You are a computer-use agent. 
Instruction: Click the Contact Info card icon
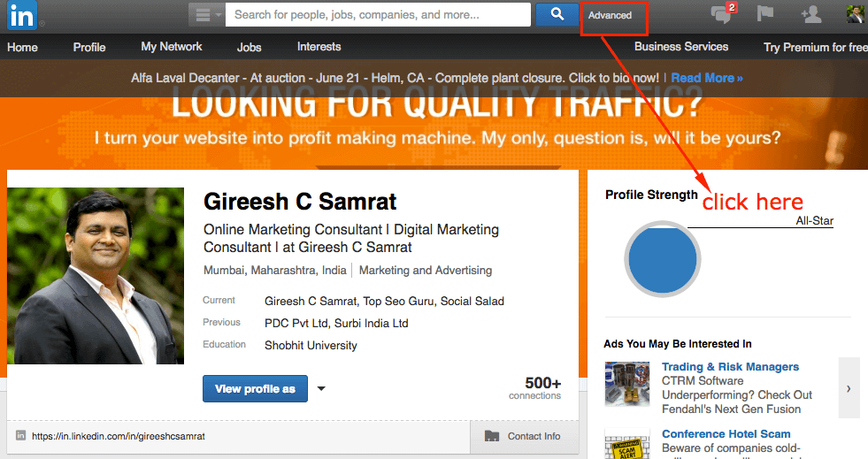[492, 436]
